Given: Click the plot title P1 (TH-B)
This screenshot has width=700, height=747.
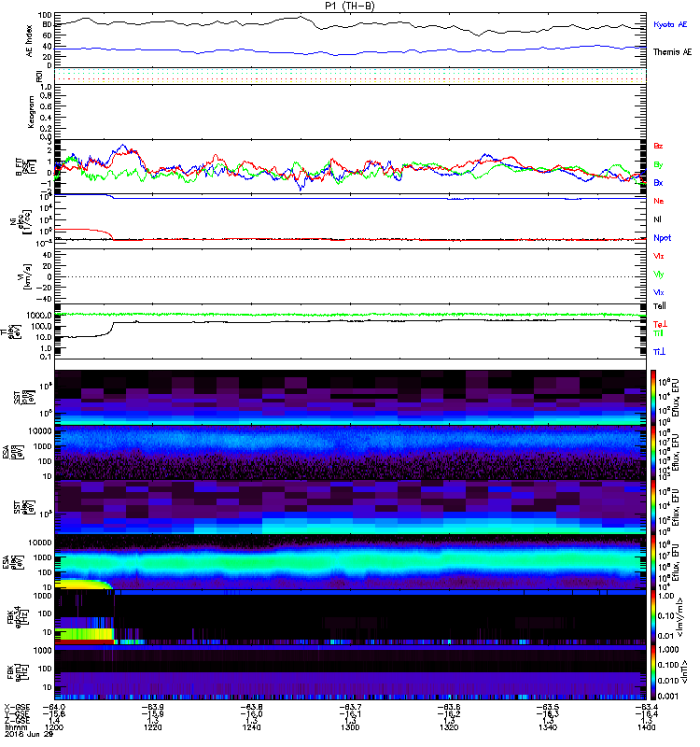Looking at the screenshot, I should (x=349, y=6).
